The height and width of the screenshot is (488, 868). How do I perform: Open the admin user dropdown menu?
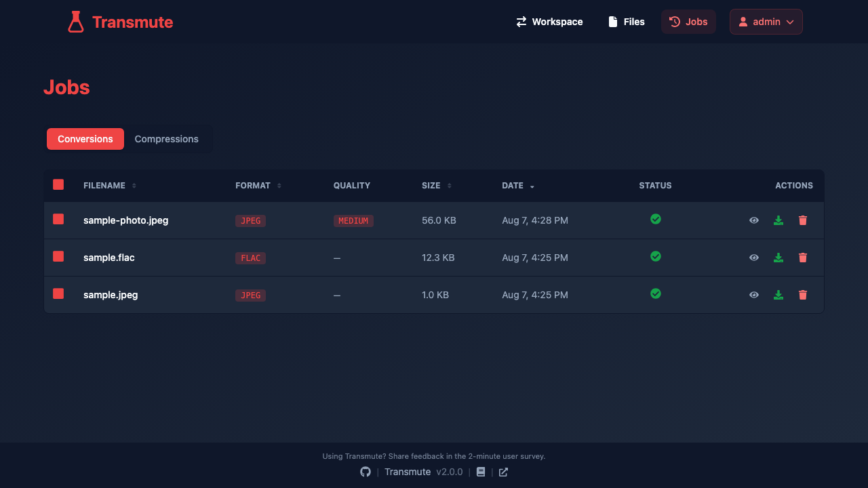[x=766, y=22]
